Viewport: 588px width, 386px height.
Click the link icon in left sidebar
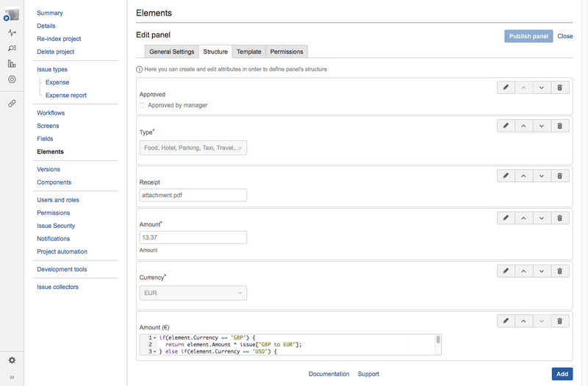pyautogui.click(x=12, y=104)
